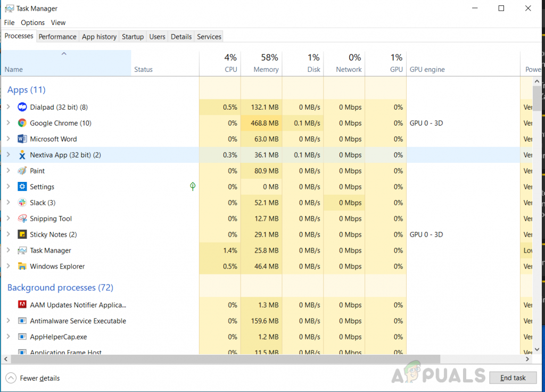The height and width of the screenshot is (392, 545).
Task: Select Antimalware memory value 159.6 MB
Action: coord(261,321)
